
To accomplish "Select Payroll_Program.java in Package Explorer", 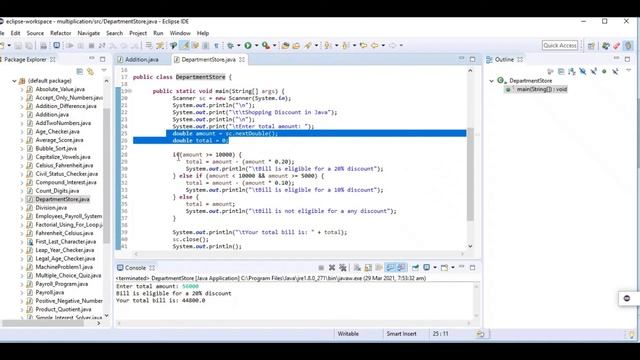I will click(61, 284).
